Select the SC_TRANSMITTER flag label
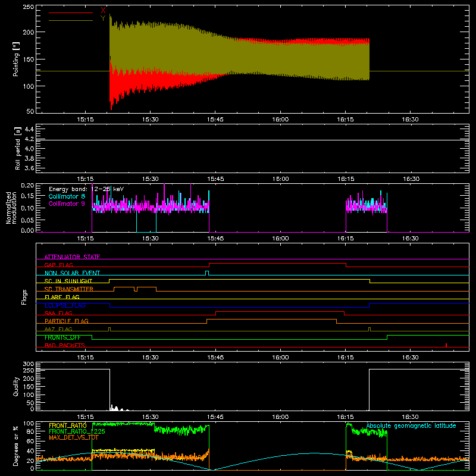This screenshot has height=476, width=476. coord(68,289)
